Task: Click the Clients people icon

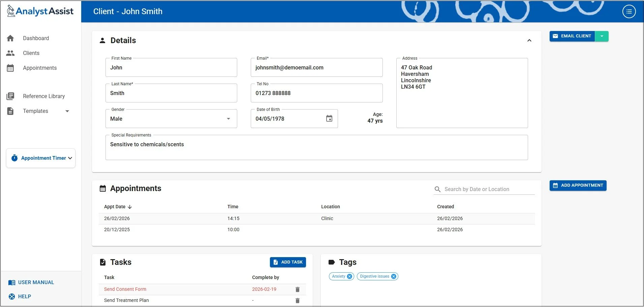Action: 10,53
